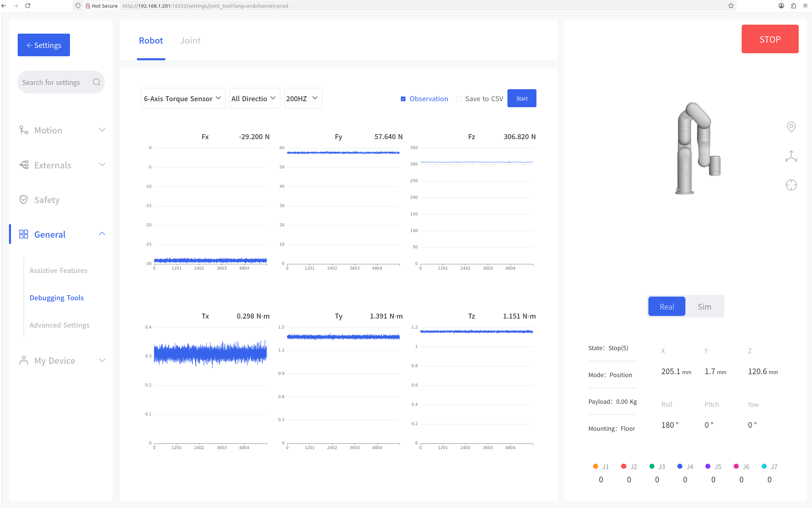Image resolution: width=812 pixels, height=508 pixels.
Task: Expand the Motion section chevron
Action: [102, 130]
